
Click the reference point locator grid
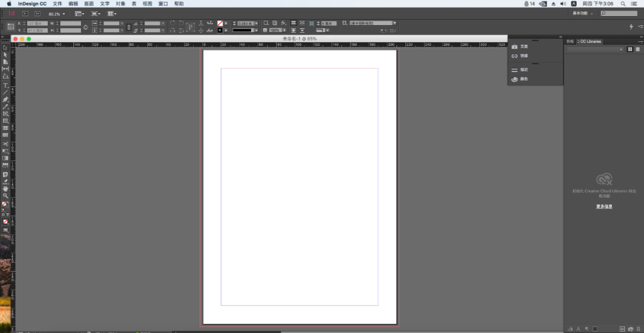tap(11, 27)
